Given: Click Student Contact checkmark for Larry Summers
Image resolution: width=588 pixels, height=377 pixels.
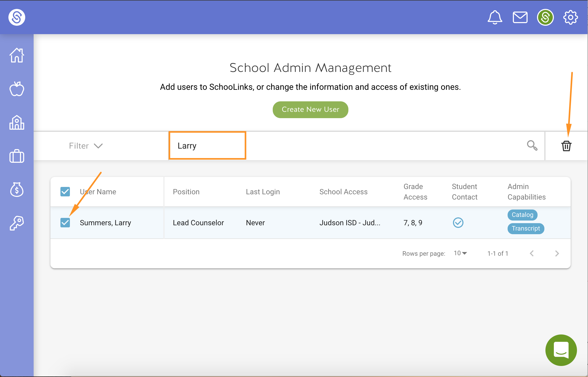Looking at the screenshot, I should [458, 223].
